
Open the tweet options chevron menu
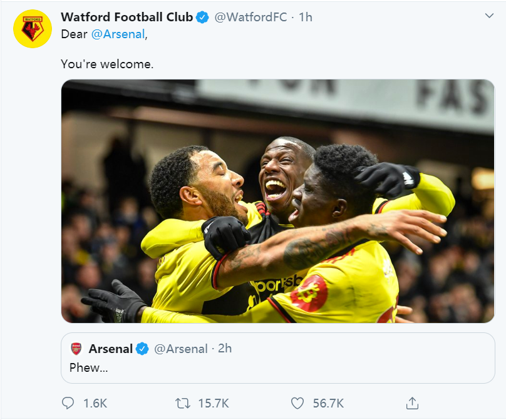click(x=489, y=16)
